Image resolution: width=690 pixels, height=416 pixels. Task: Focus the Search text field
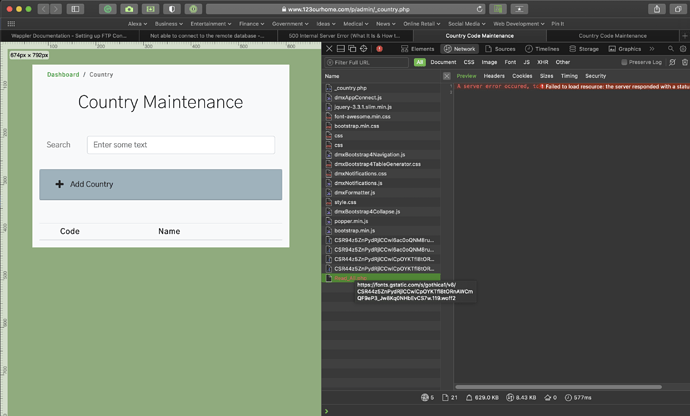point(181,145)
